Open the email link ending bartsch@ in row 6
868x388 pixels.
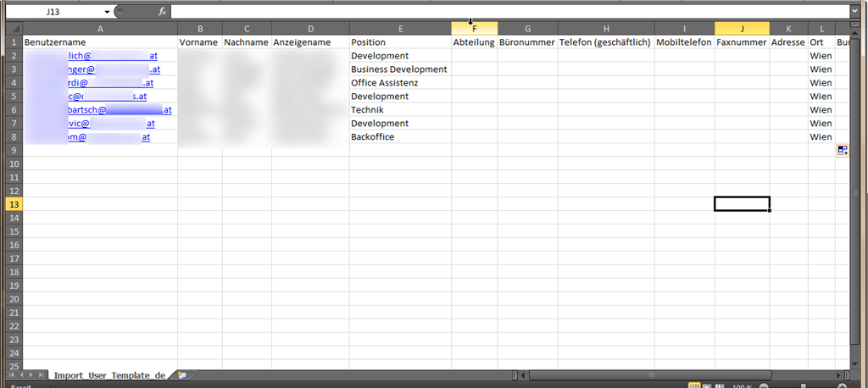point(120,109)
